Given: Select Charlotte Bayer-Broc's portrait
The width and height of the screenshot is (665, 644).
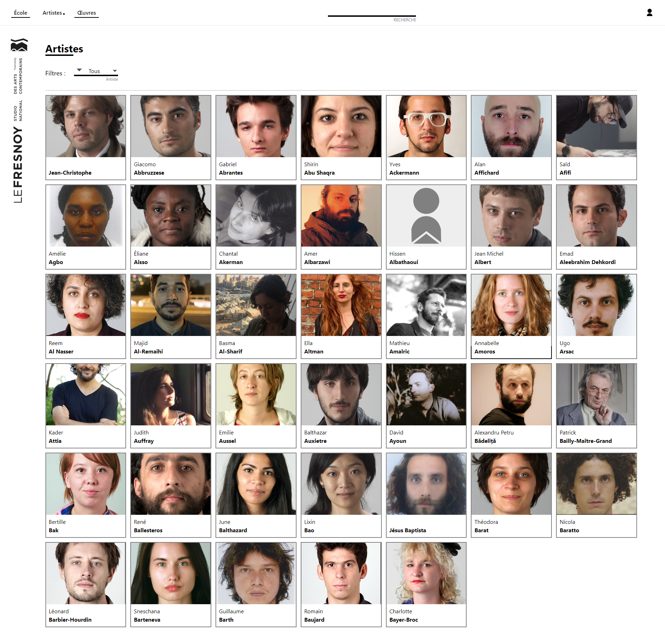Looking at the screenshot, I should point(426,573).
